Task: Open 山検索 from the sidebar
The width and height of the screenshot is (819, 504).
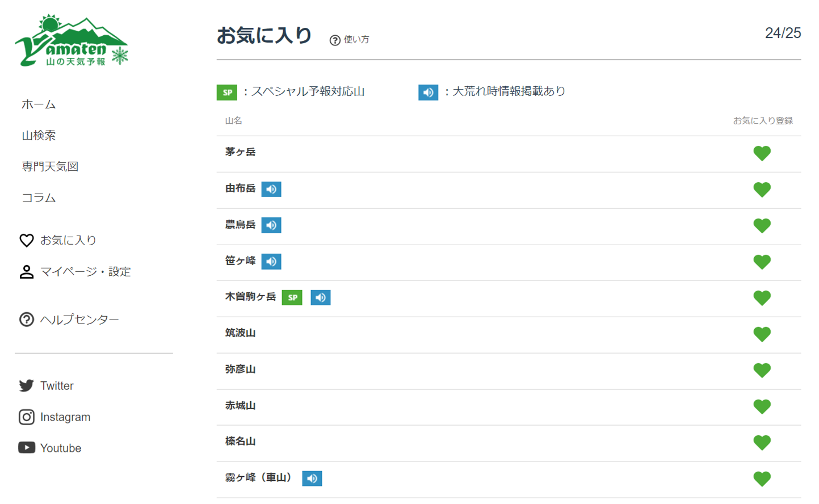Action: point(39,136)
